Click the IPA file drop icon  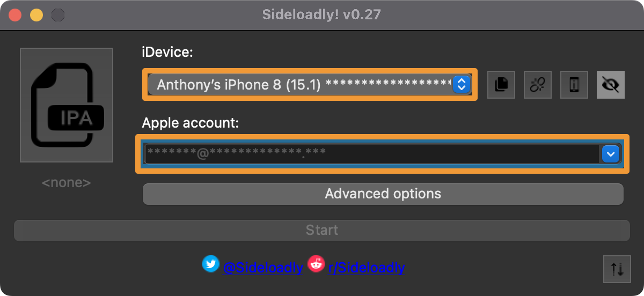[x=67, y=105]
